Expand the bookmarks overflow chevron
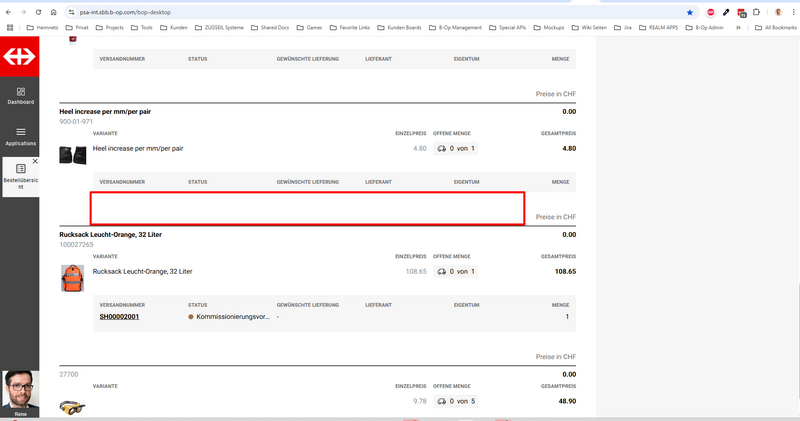 pos(738,28)
